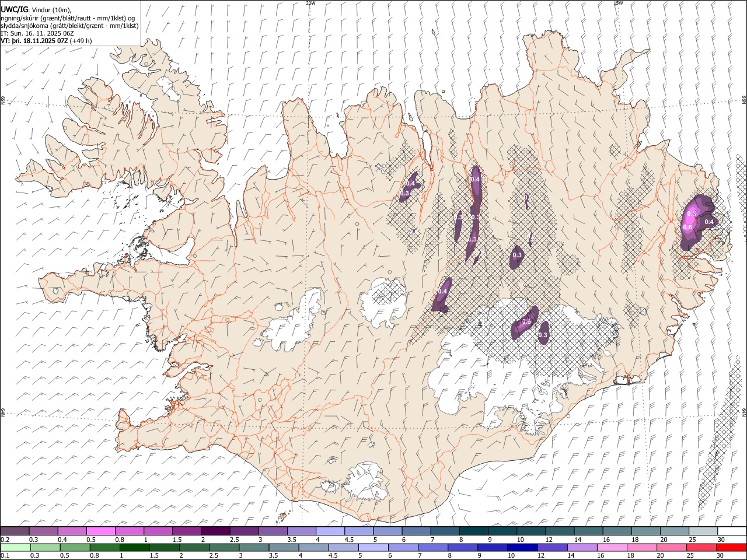Select the darkest green 1 swatch in the bottom legend

click(x=135, y=548)
